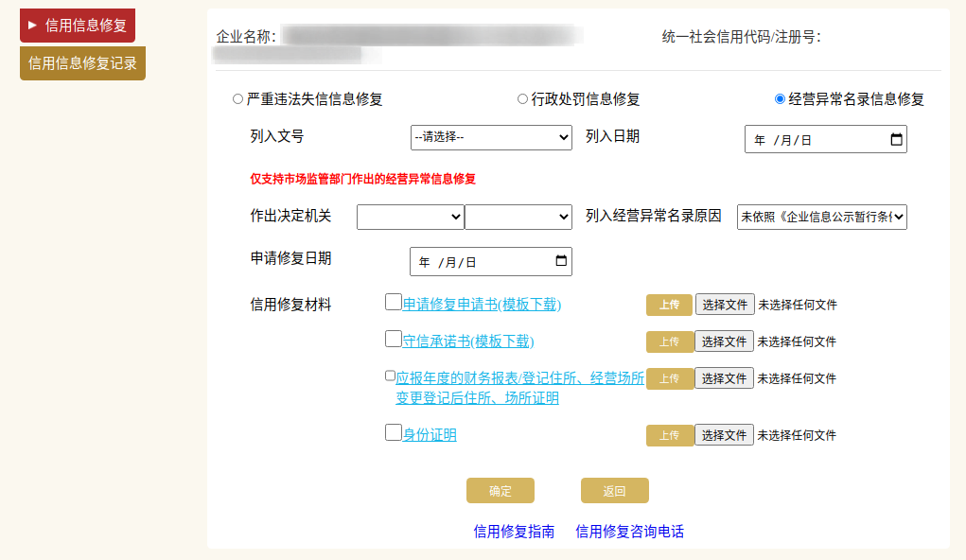This screenshot has height=560, width=966.
Task: Open the 列入经营异常名录原因 dropdown
Action: (x=821, y=217)
